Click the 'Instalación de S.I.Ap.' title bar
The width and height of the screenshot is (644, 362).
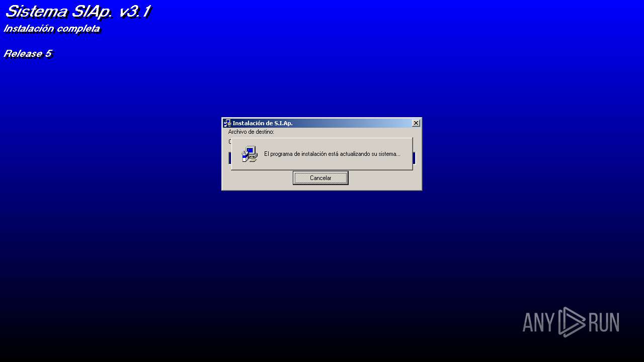(321, 123)
